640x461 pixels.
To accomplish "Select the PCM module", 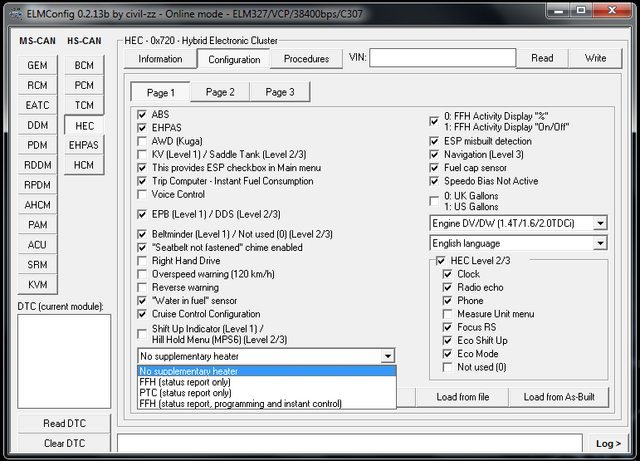I will pyautogui.click(x=84, y=85).
